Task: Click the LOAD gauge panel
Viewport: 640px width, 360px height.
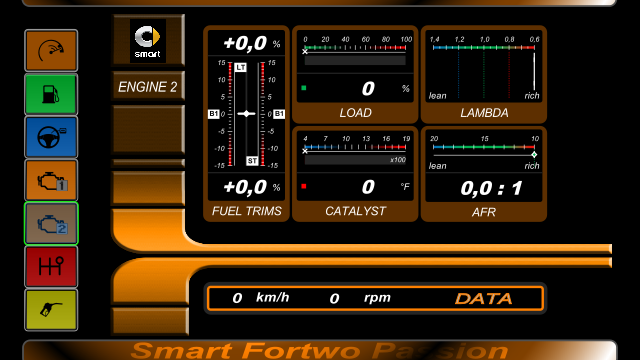Action: point(355,74)
